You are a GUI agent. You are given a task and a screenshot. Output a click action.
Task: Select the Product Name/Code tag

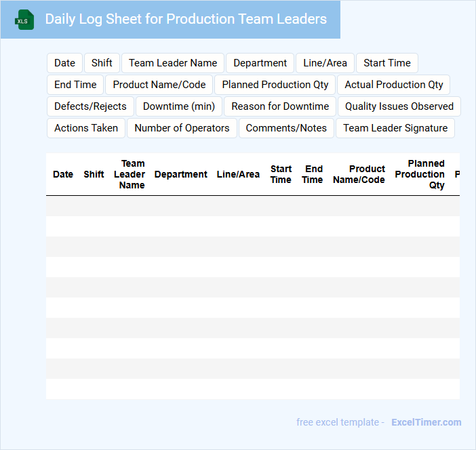[159, 85]
